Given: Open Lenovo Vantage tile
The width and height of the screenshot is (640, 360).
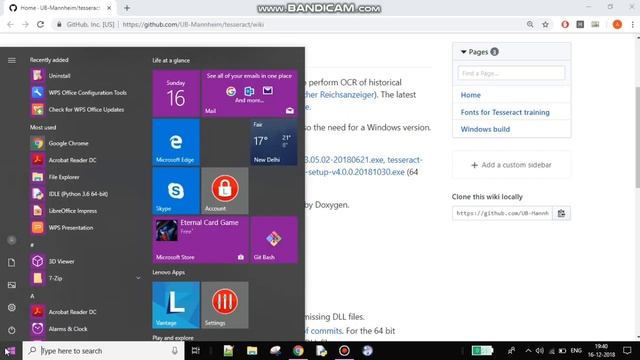Looking at the screenshot, I should click(x=176, y=305).
